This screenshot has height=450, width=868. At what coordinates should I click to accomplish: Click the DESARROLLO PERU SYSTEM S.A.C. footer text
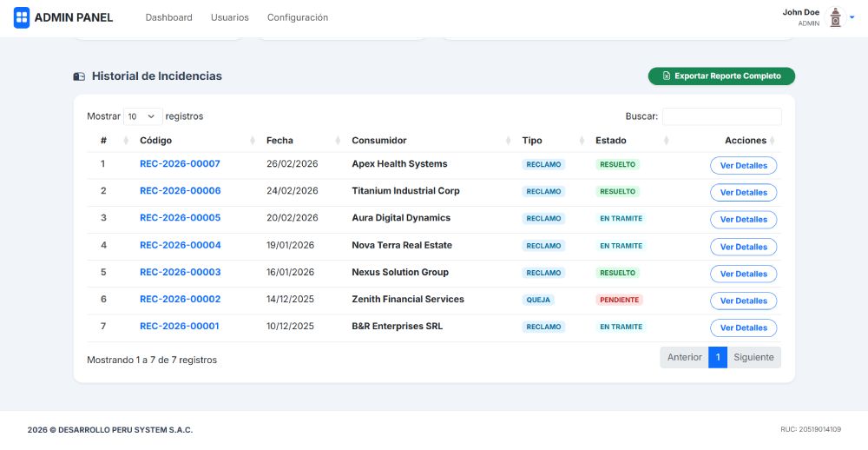pyautogui.click(x=126, y=430)
